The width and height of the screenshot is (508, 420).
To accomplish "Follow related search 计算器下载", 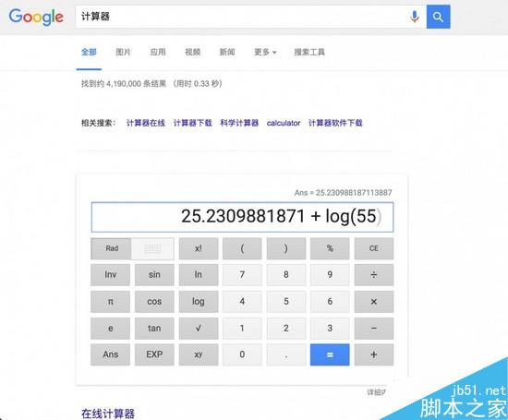I will pos(193,123).
